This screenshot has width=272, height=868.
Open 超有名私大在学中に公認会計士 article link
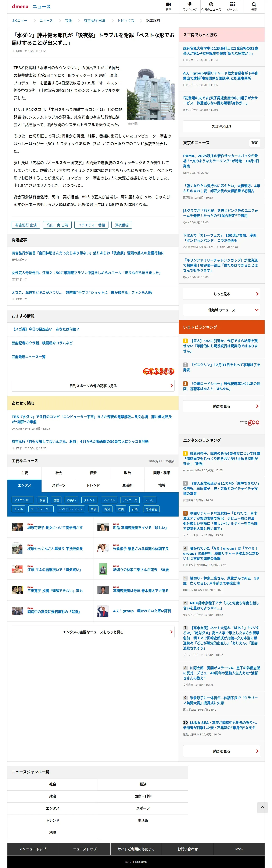[x=221, y=51]
